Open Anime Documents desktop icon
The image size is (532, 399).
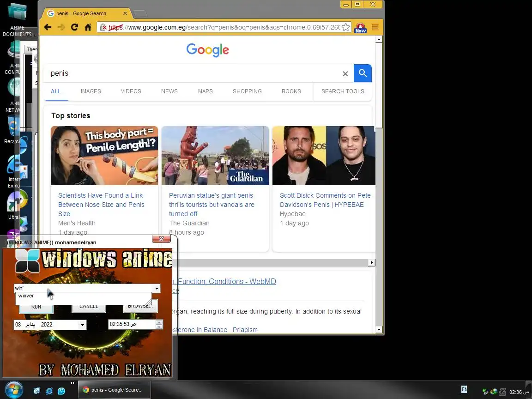(17, 18)
